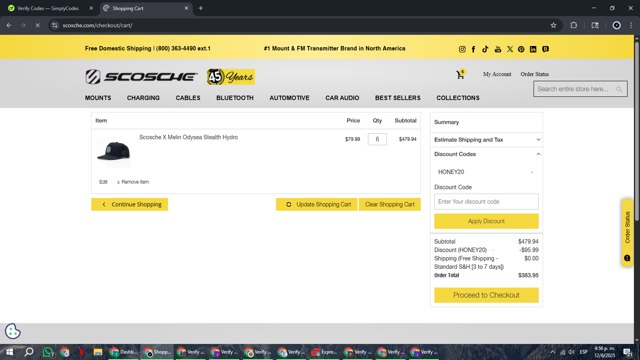Open WhatsApp from the taskbar
Viewport: 640px width, 360px height.
pos(48,352)
